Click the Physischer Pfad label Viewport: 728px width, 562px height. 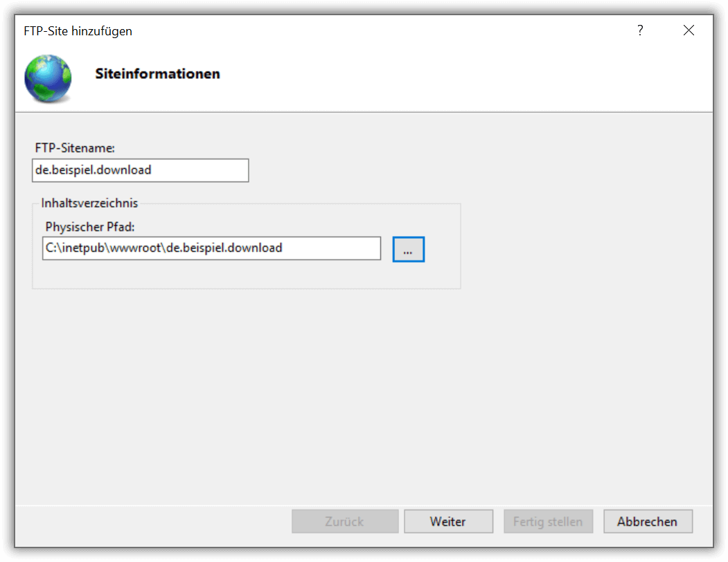pos(89,227)
